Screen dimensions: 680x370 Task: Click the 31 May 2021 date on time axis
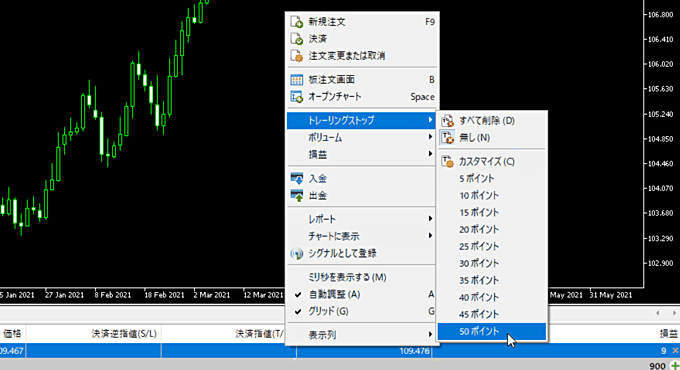click(611, 295)
